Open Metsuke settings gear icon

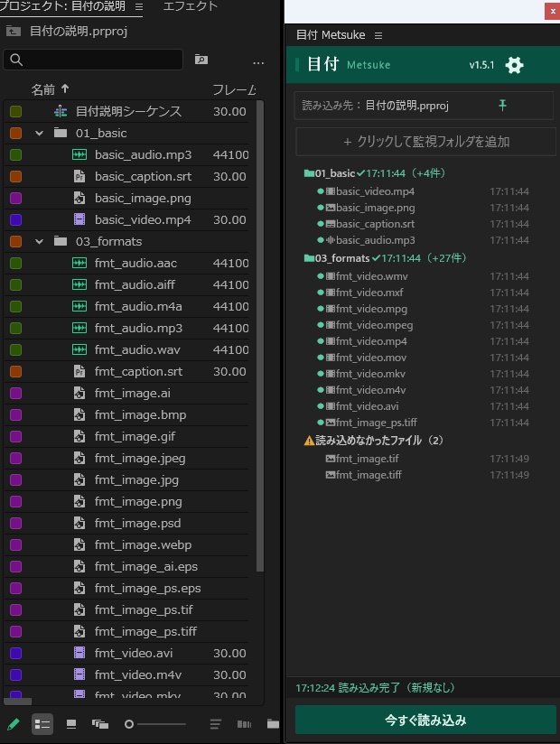pos(514,65)
